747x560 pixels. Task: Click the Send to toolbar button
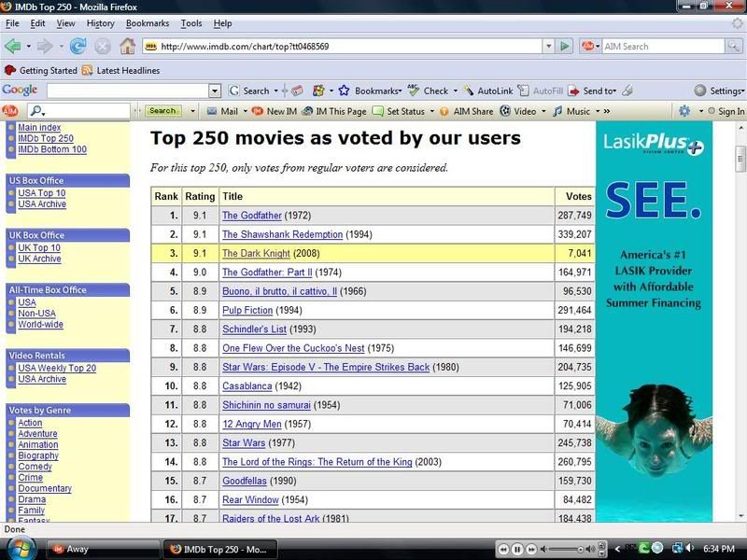click(x=592, y=91)
